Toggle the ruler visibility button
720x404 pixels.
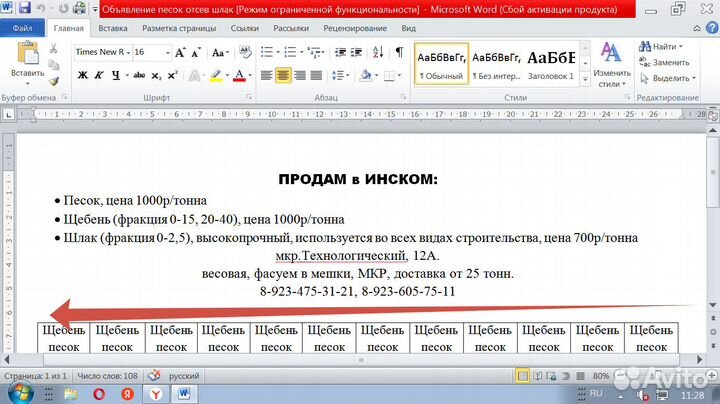point(713,115)
